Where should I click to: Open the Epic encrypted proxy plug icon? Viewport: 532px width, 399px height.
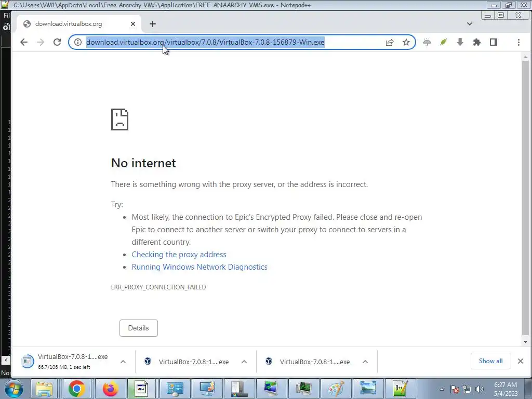(444, 42)
